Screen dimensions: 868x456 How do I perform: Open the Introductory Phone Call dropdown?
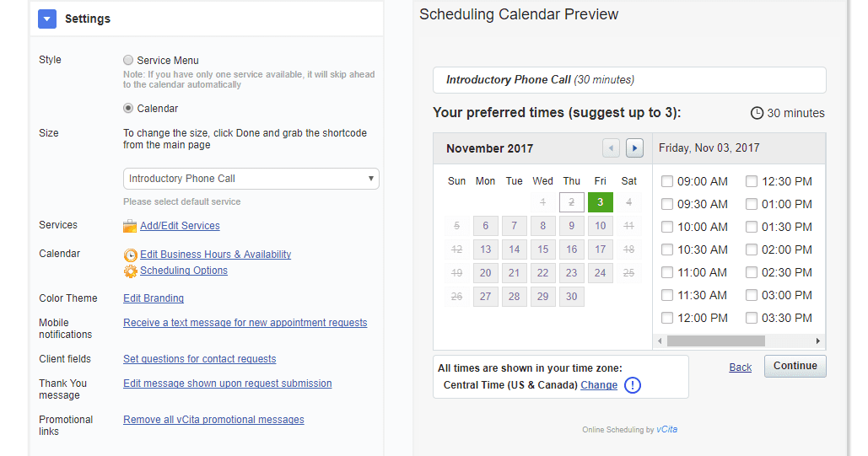251,179
